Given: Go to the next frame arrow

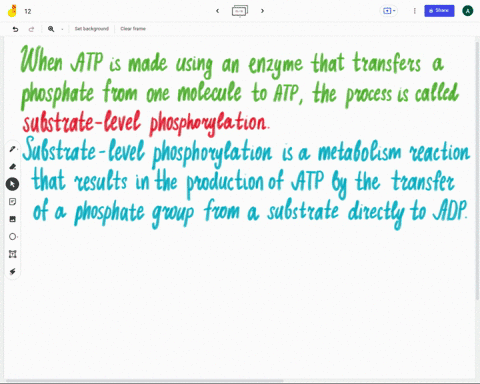Looking at the screenshot, I should (x=262, y=11).
